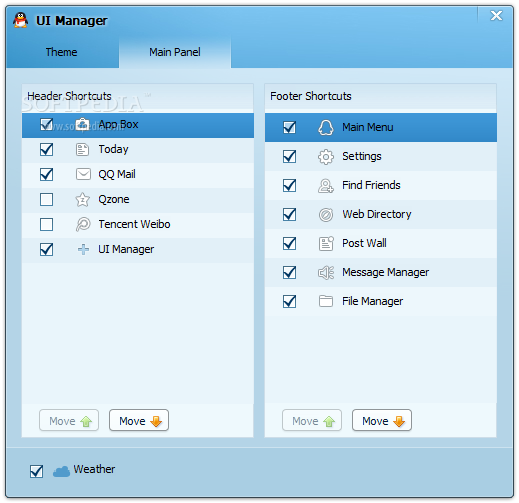Screen dimensions: 519x503
Task: Select the Post Wall row label
Action: (364, 243)
